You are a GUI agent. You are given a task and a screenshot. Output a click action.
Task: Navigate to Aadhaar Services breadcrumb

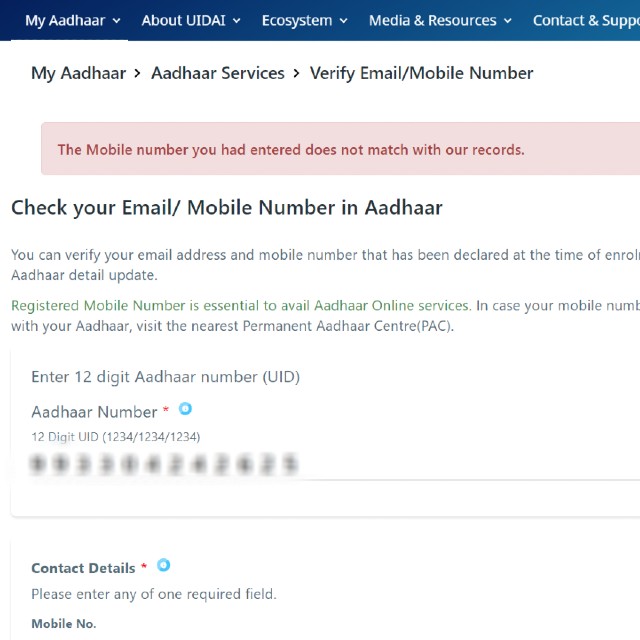click(x=217, y=73)
